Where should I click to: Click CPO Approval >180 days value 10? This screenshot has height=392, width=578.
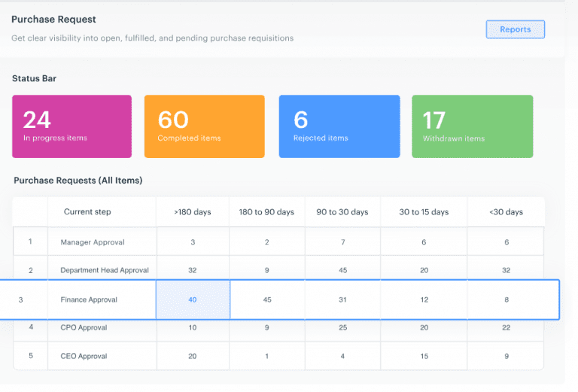coord(193,327)
